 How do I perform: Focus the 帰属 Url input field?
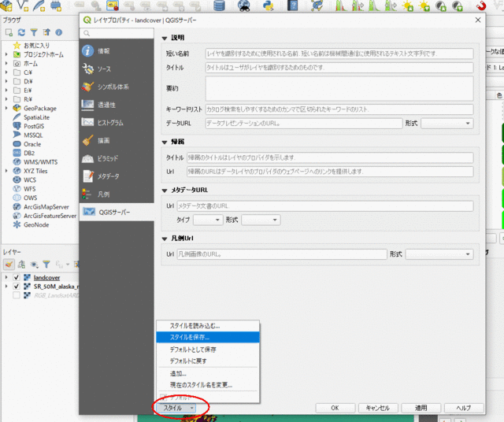330,172
